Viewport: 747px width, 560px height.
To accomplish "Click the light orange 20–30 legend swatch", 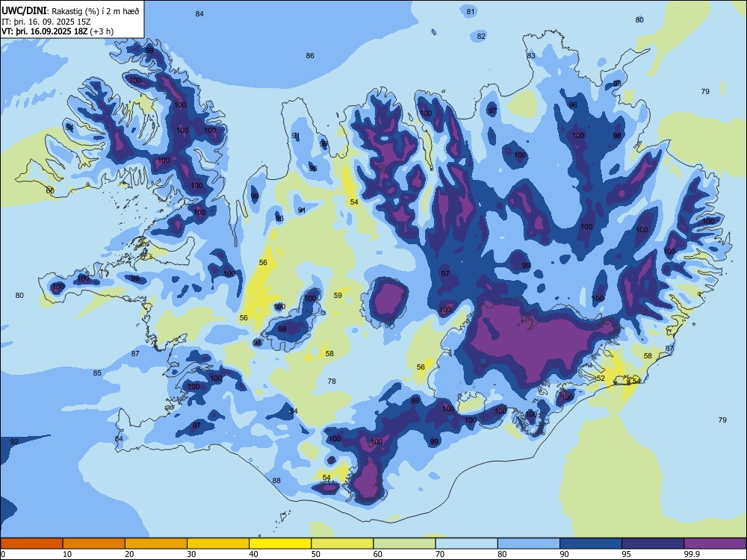I will point(156,544).
